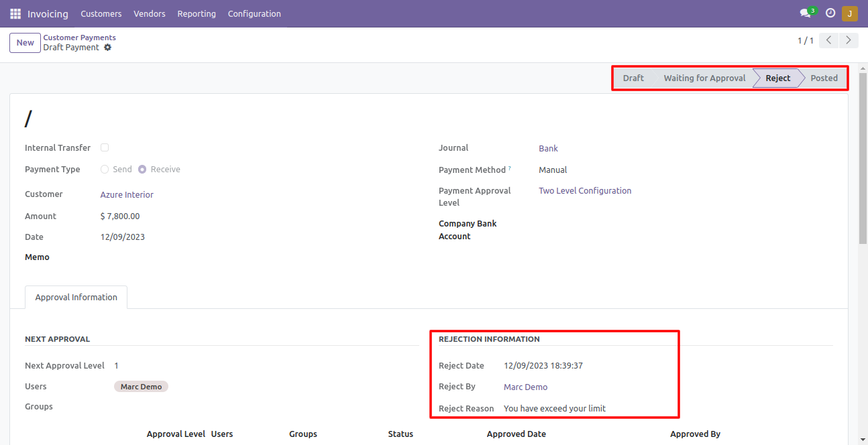The height and width of the screenshot is (445, 868).
Task: Open the activities clock icon
Action: pos(830,13)
